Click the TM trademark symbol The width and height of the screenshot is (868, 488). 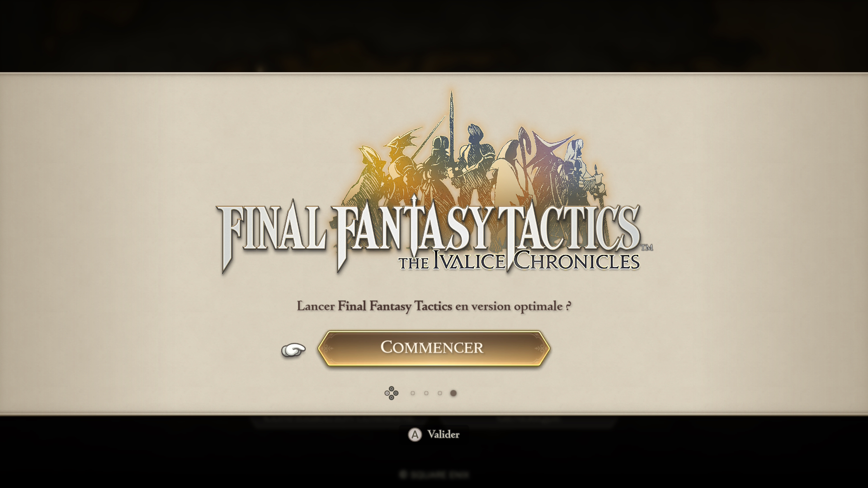(647, 247)
